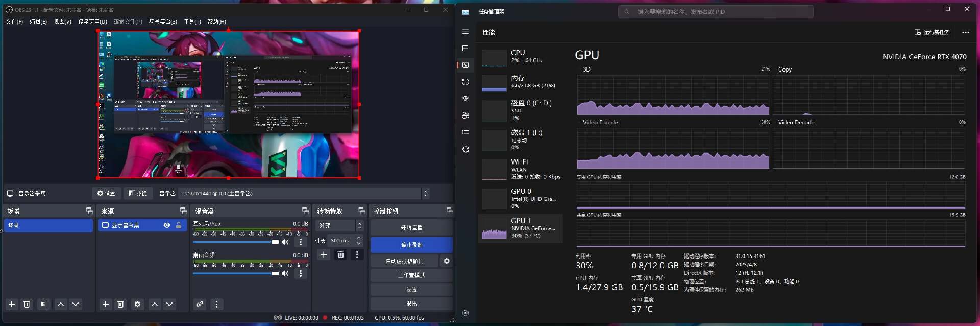Image resolution: width=980 pixels, height=326 pixels.
Task: Open advanced audio properties gears in the mixer
Action: (200, 304)
